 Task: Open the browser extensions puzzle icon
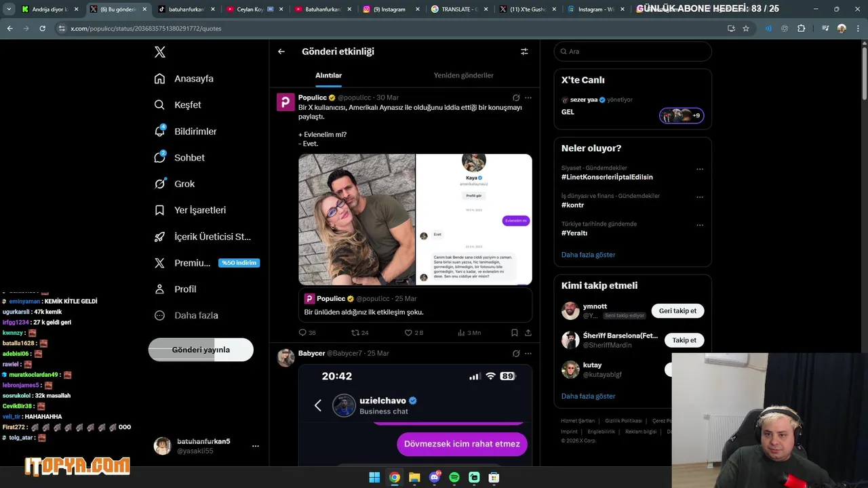(x=802, y=28)
